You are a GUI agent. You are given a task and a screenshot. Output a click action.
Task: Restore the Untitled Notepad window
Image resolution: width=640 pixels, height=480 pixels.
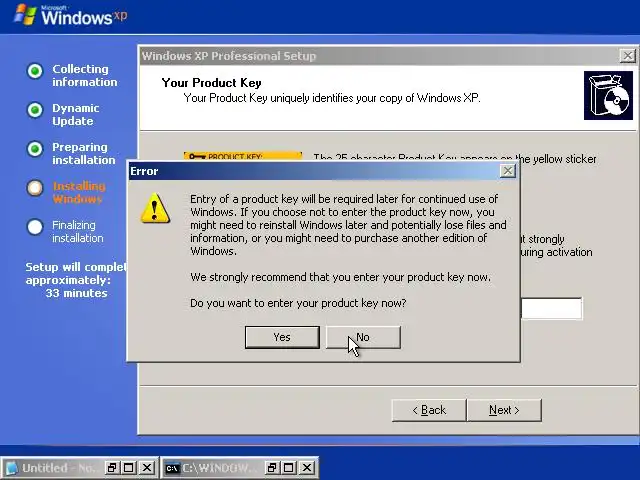111,468
